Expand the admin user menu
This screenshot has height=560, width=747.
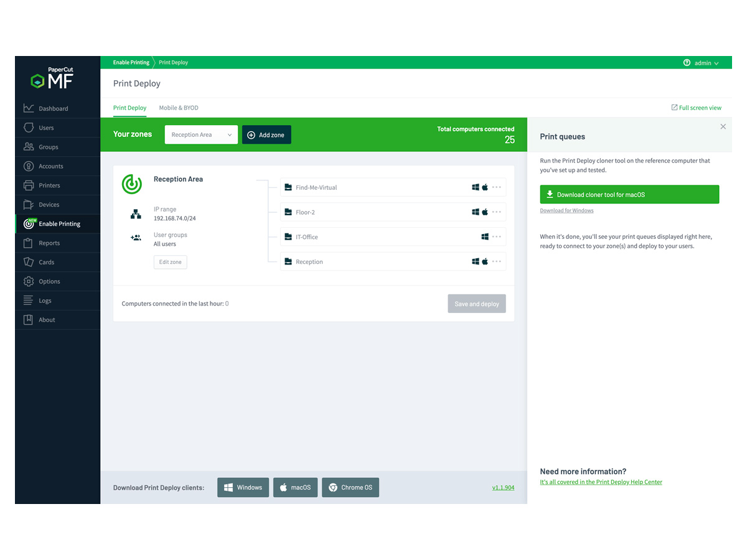(707, 63)
